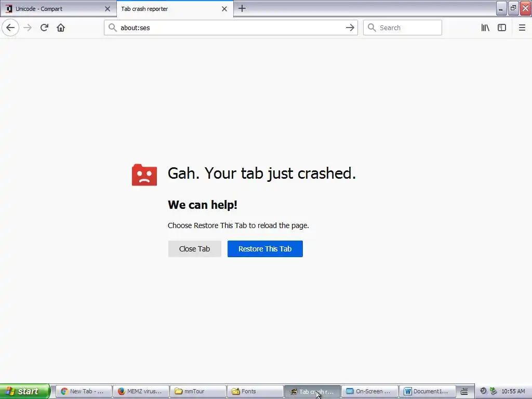Click the Restore This Tab button

(265, 249)
